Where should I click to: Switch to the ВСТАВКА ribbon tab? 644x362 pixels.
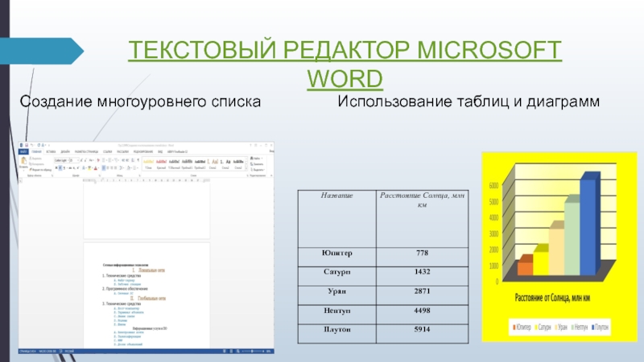click(x=51, y=151)
